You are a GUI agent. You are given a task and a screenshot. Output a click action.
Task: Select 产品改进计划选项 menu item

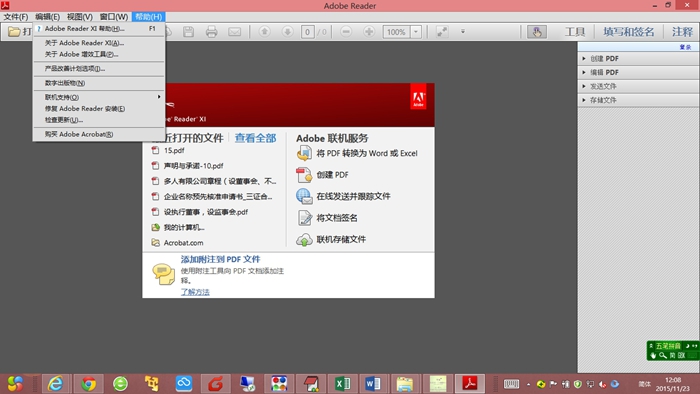click(99, 69)
